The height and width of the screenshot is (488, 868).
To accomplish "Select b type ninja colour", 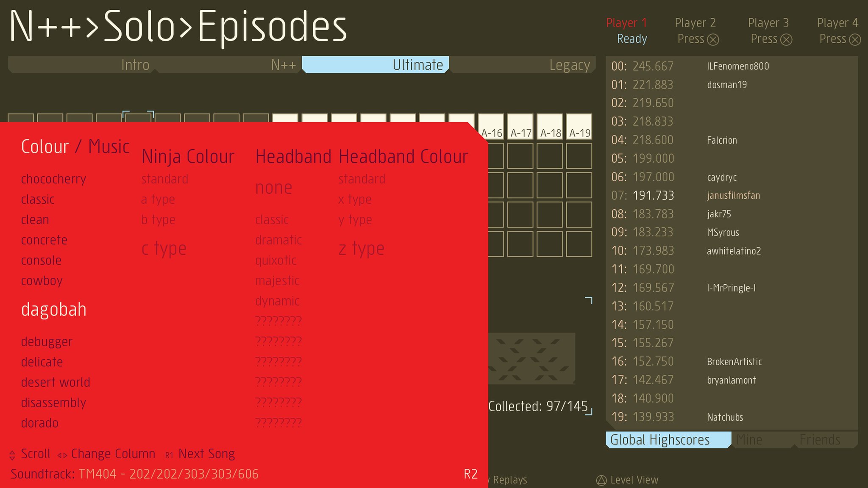I will tap(158, 220).
